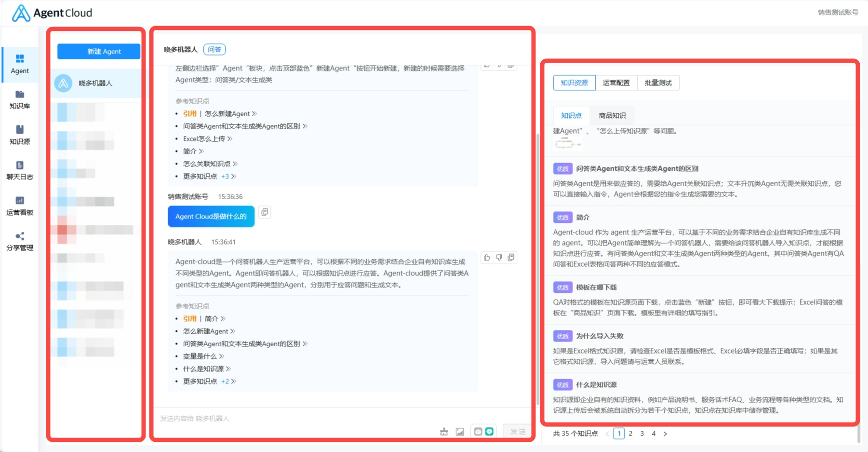Expand '更多知识点 +2' in second answer
The height and width of the screenshot is (452, 868).
(x=210, y=381)
